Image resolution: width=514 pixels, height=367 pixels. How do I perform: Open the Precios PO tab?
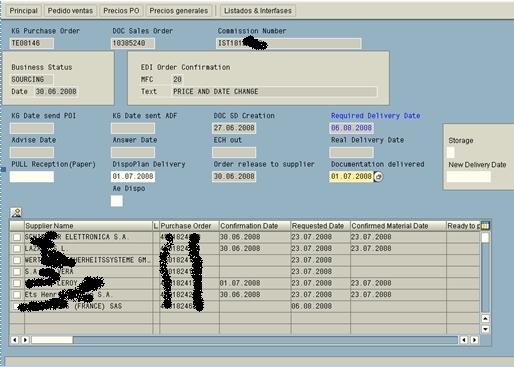[x=121, y=11]
